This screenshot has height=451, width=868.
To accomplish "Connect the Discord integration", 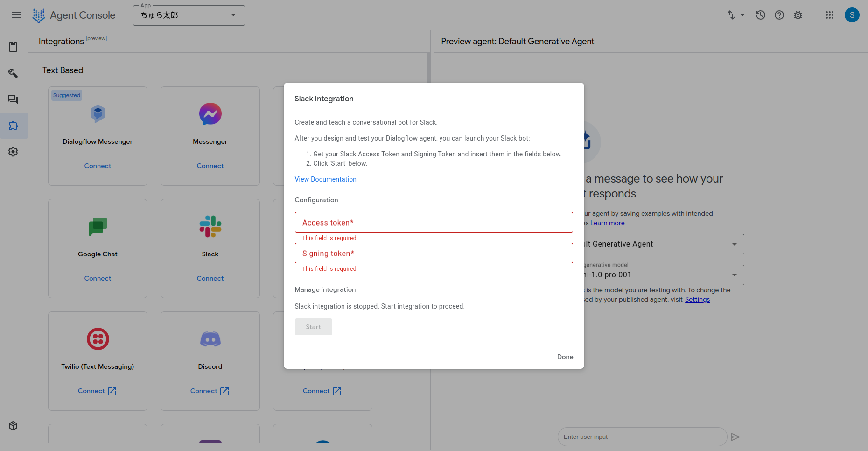I will [210, 391].
